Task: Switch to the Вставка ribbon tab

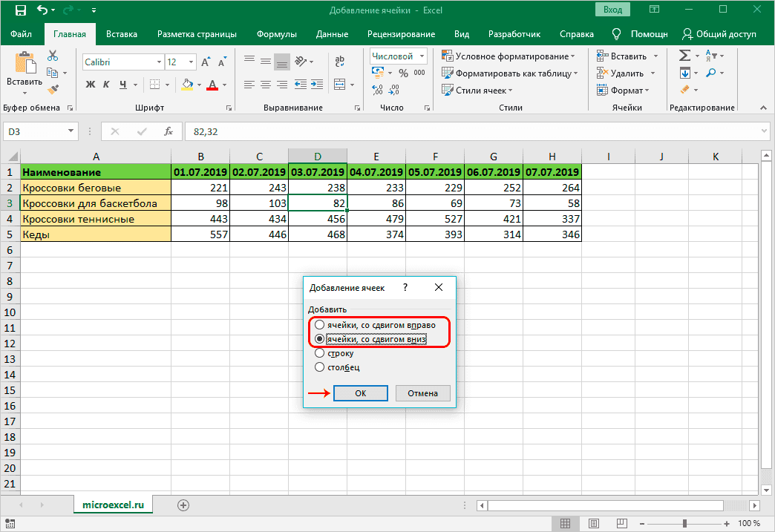Action: point(122,34)
